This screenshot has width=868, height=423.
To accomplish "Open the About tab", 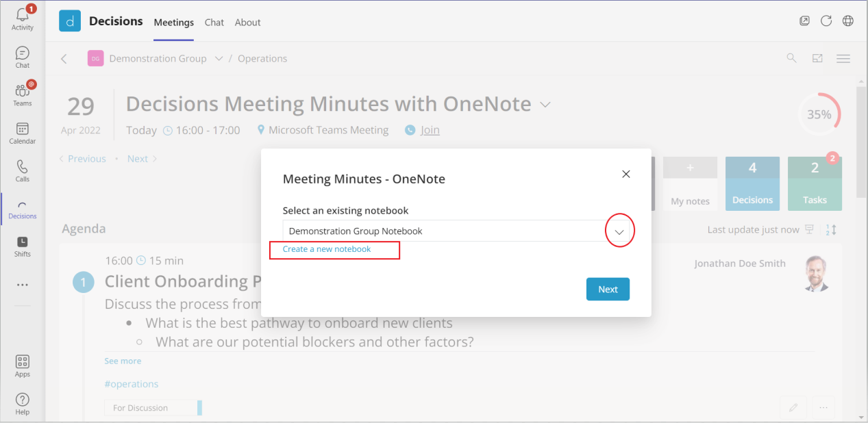I will coord(247,22).
